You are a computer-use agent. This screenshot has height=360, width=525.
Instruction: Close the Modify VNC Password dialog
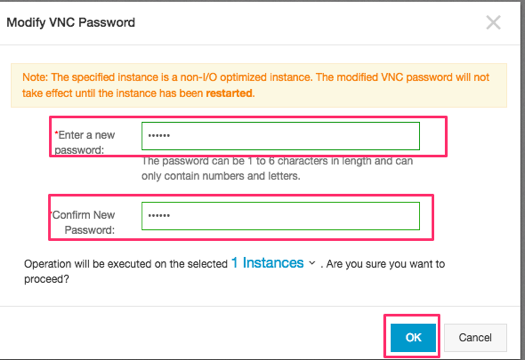493,23
